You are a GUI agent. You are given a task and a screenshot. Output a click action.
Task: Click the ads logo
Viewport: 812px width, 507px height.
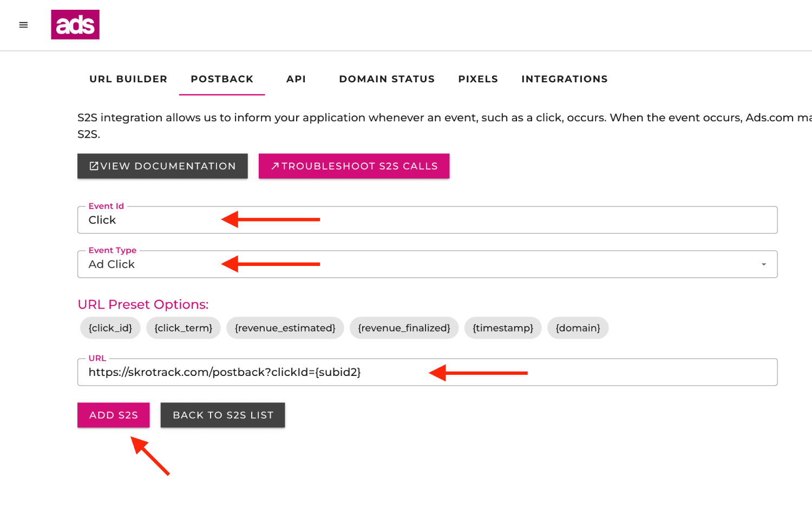point(75,24)
